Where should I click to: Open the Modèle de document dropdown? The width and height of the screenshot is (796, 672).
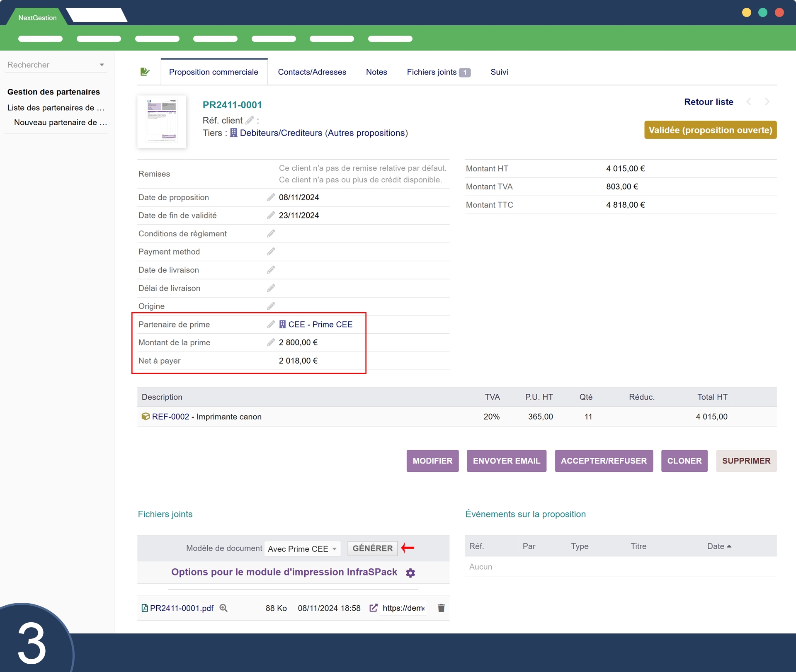tap(303, 548)
